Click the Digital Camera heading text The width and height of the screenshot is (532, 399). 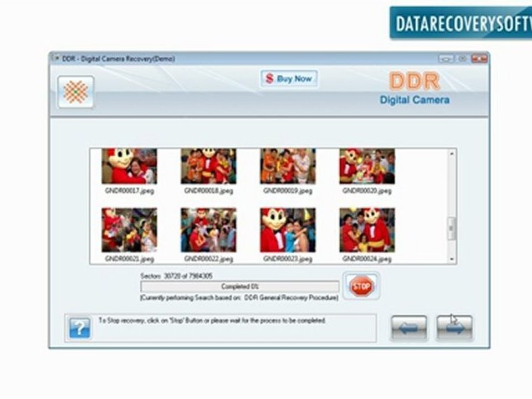[x=415, y=100]
